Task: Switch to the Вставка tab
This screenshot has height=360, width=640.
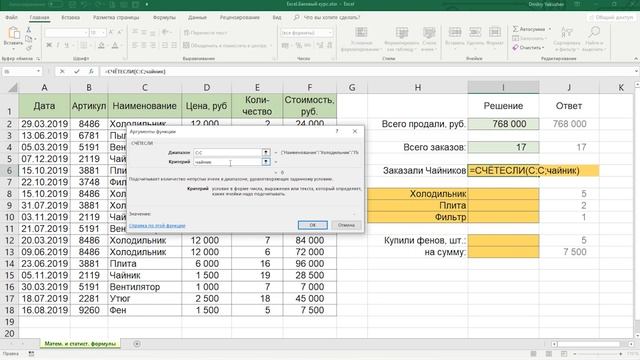Action: [71, 18]
